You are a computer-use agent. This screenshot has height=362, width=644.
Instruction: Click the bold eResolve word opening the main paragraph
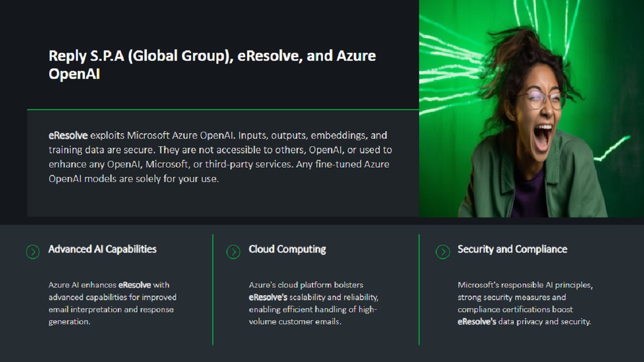(68, 135)
